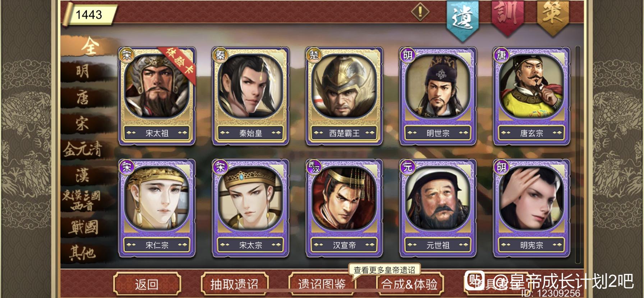Click the 返回 back button
The image size is (644, 298).
pos(147,284)
